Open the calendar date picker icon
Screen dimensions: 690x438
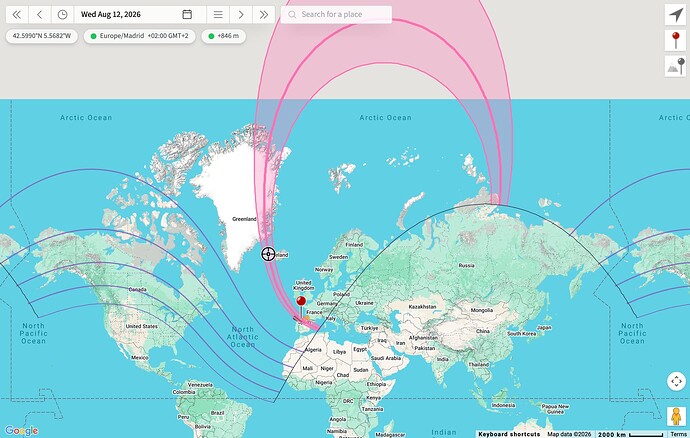click(187, 15)
